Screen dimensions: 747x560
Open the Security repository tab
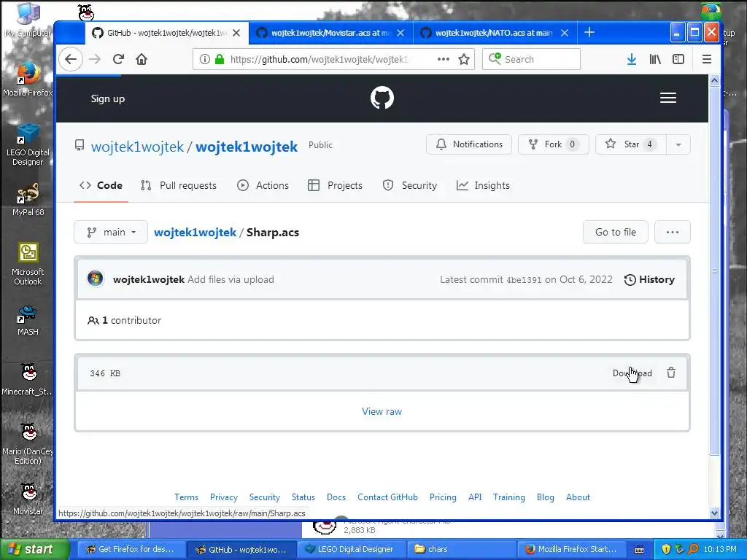[x=410, y=185]
